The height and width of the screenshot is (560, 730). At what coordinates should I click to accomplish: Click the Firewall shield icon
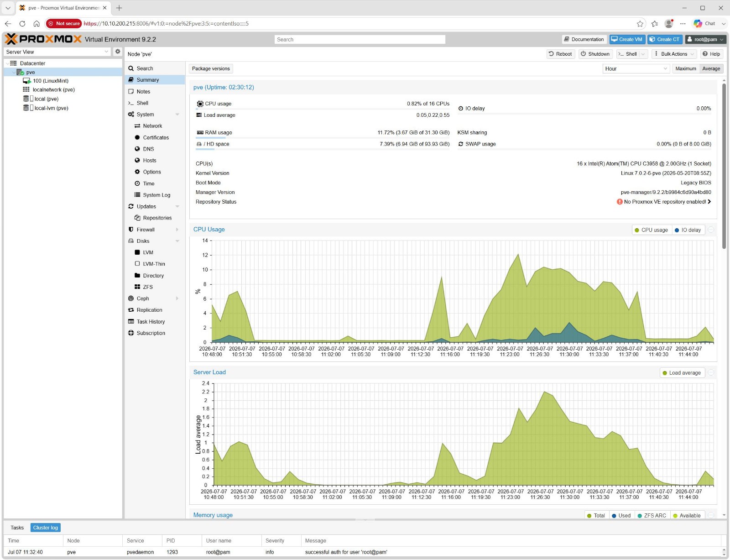point(131,230)
